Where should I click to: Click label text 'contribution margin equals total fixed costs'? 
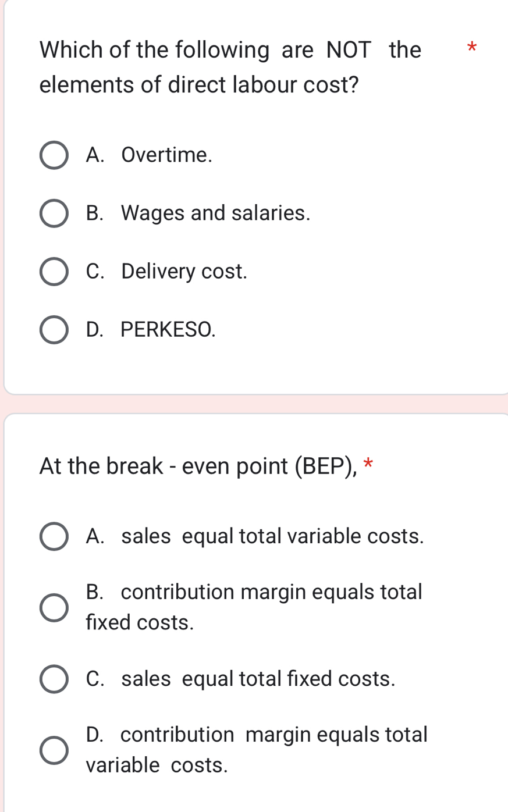pos(254,593)
